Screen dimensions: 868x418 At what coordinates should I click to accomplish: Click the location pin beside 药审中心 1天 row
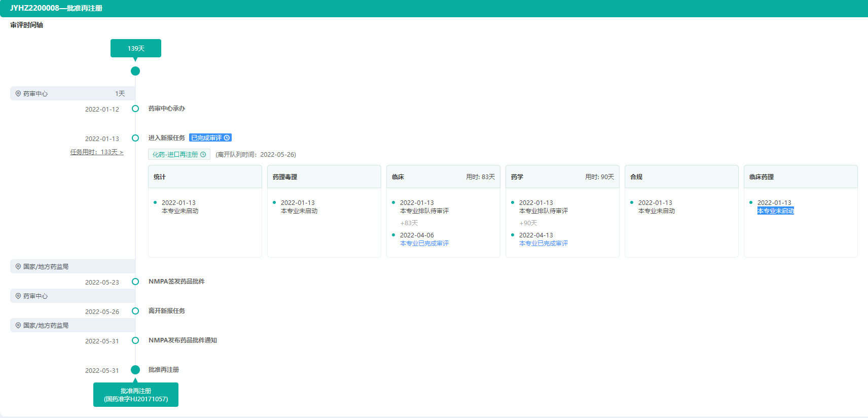click(18, 94)
